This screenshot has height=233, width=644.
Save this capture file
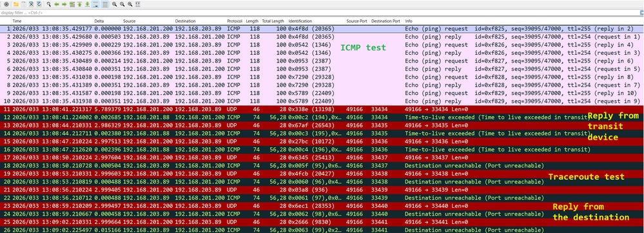[24, 4]
